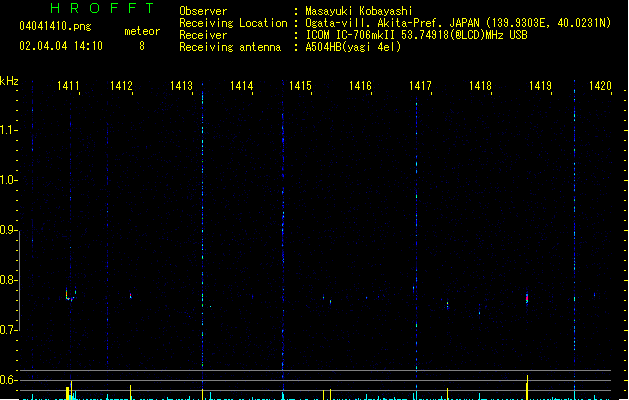Click the 1419 time marker
The width and height of the screenshot is (629, 400).
540,86
